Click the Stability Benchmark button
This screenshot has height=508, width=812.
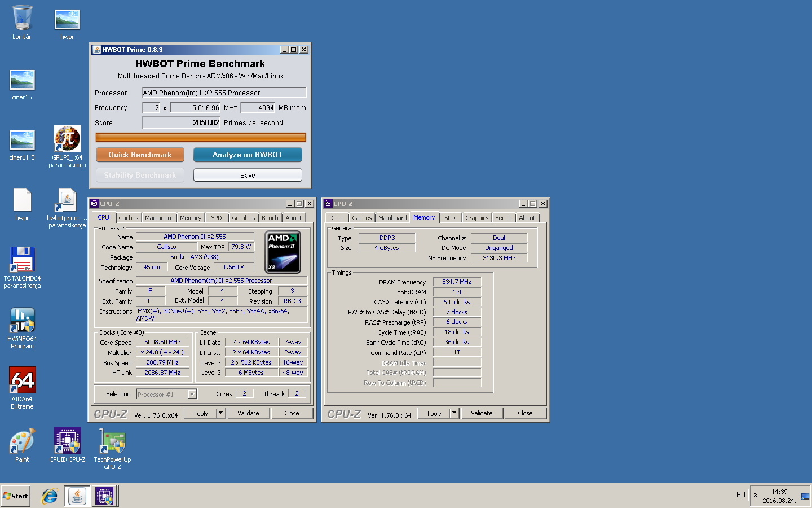(140, 175)
